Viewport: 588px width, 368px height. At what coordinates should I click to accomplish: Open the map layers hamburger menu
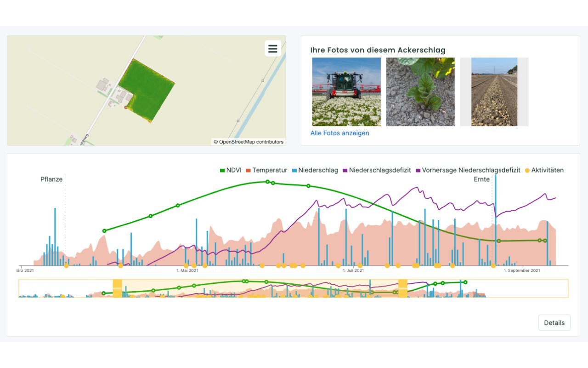point(273,48)
